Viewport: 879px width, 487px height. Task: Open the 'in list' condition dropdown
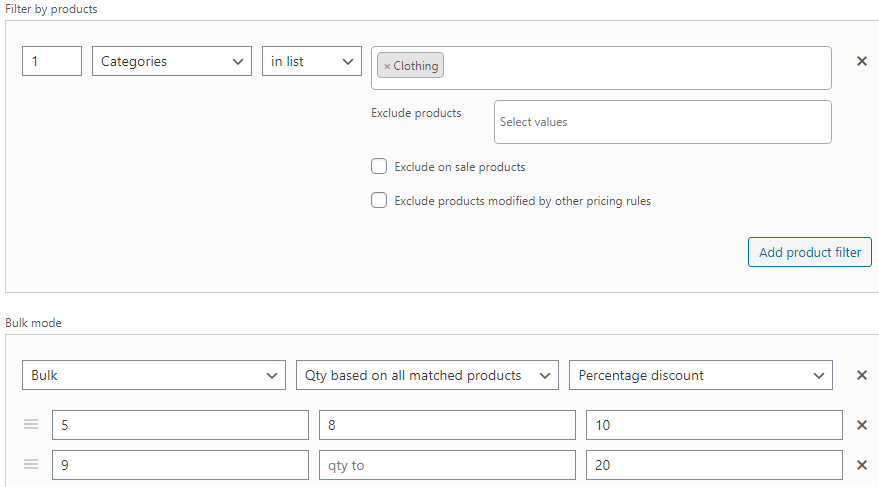coord(312,61)
